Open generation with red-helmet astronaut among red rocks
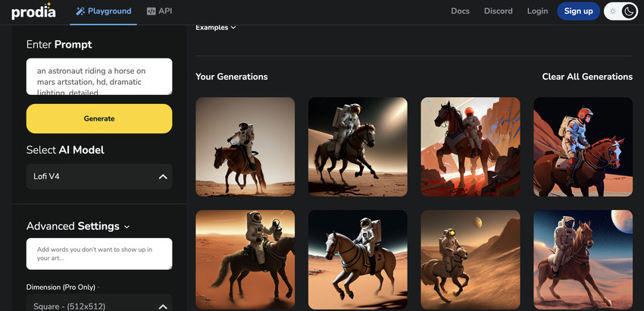Screen dimensions: 644x311 (x=470, y=147)
